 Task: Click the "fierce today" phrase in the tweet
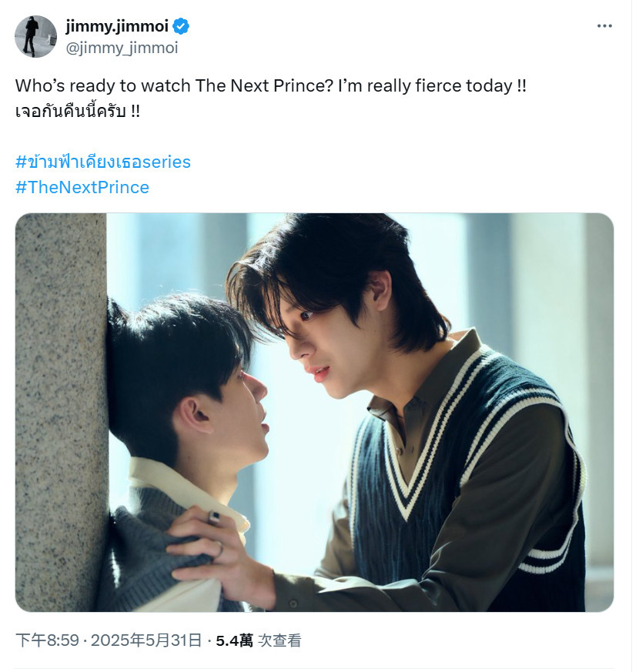[x=463, y=85]
